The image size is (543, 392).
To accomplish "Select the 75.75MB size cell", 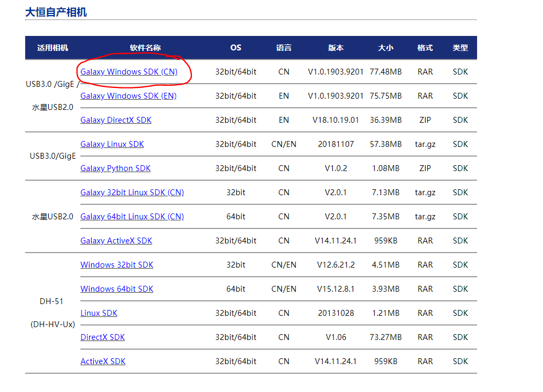I will point(386,96).
